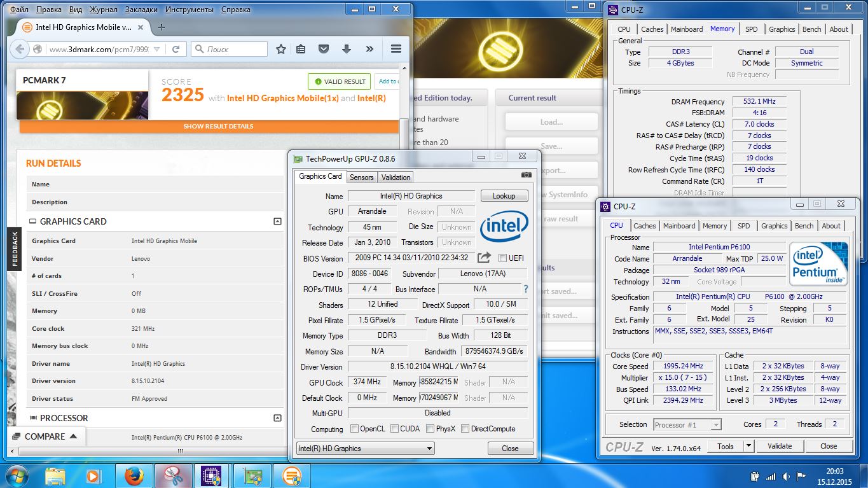This screenshot has width=868, height=488.
Task: Toggle the DirectCompute checkbox
Action: [465, 429]
